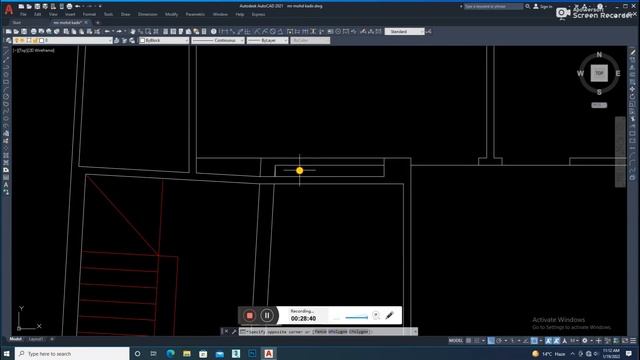
Task: Select the Move tool in Modify toolbar
Action: click(633, 89)
